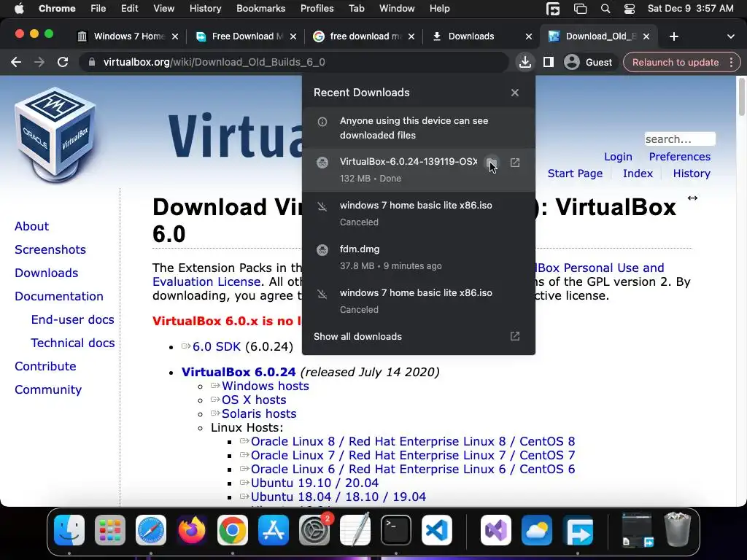Open Technical docs in sidebar
This screenshot has width=747, height=560.
tap(72, 343)
